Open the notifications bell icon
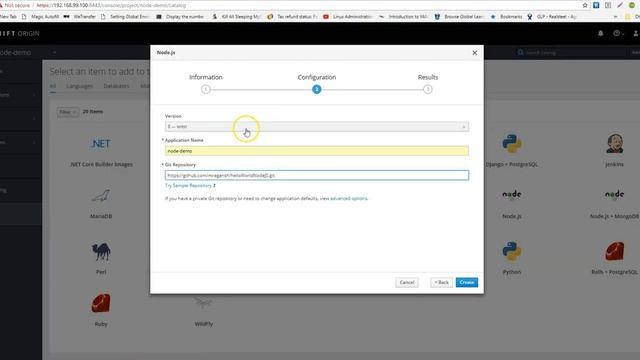This screenshot has width=640, height=360. pyautogui.click(x=600, y=33)
